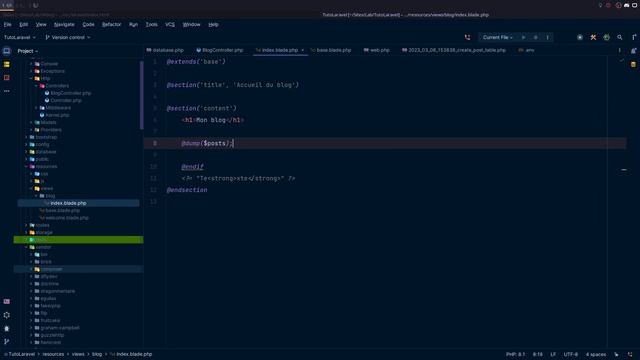Open the notifications icon on right sidebar
Image resolution: width=640 pixels, height=360 pixels.
(633, 51)
